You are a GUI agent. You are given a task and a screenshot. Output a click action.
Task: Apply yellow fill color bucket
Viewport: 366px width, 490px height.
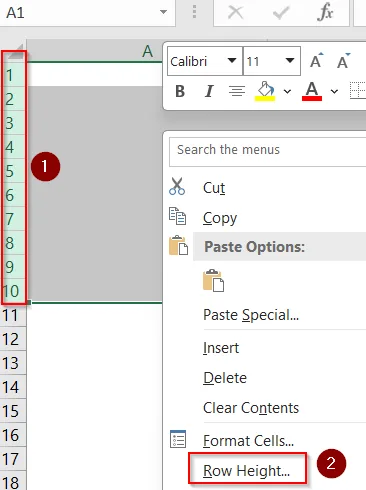click(265, 91)
